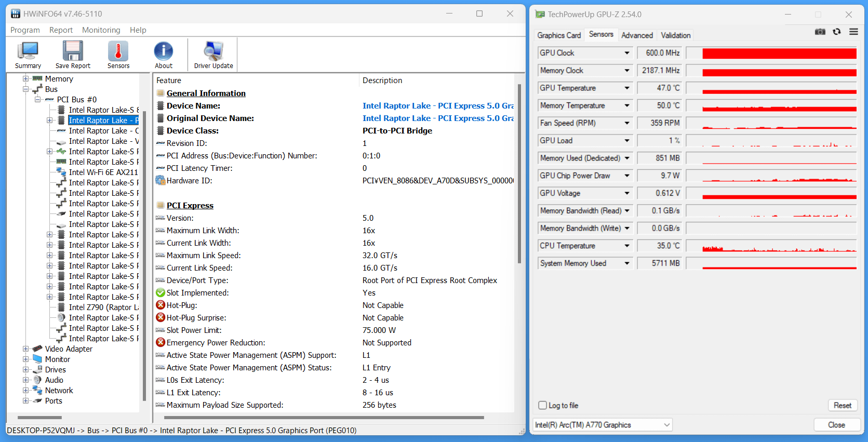The height and width of the screenshot is (442, 868).
Task: Expand the Video Adapter tree node
Action: (x=25, y=349)
